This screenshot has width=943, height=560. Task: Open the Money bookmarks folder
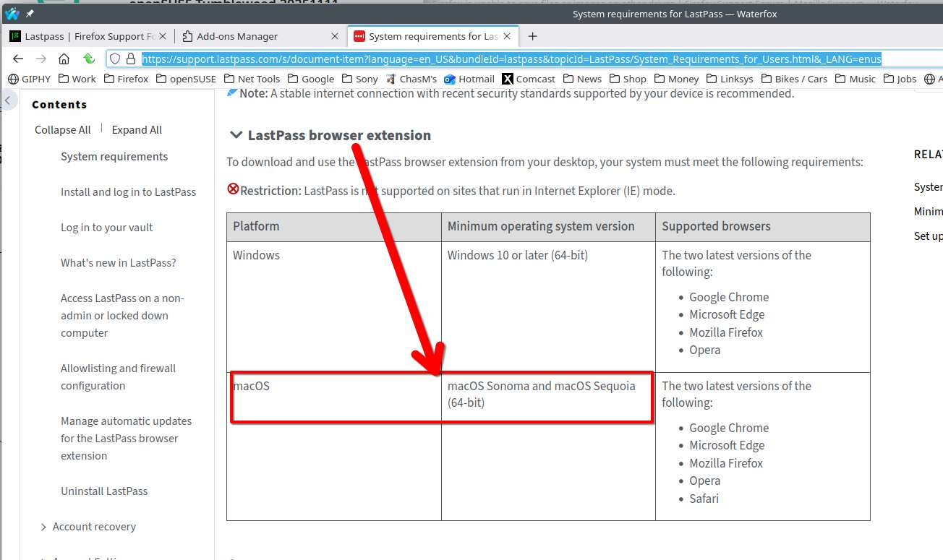676,79
